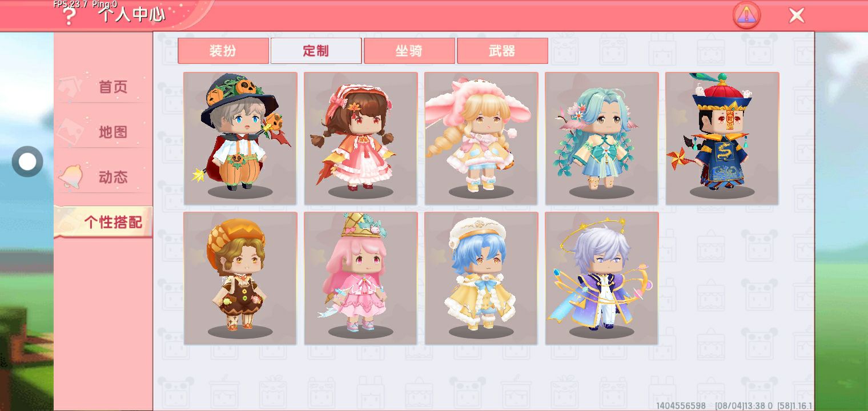Tap the floating white circle button
The image size is (868, 411).
(27, 162)
